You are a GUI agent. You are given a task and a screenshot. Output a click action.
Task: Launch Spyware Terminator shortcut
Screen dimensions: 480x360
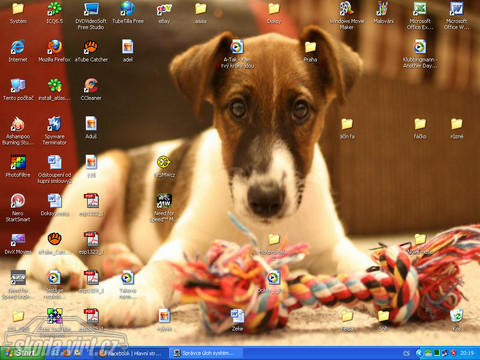(54, 131)
